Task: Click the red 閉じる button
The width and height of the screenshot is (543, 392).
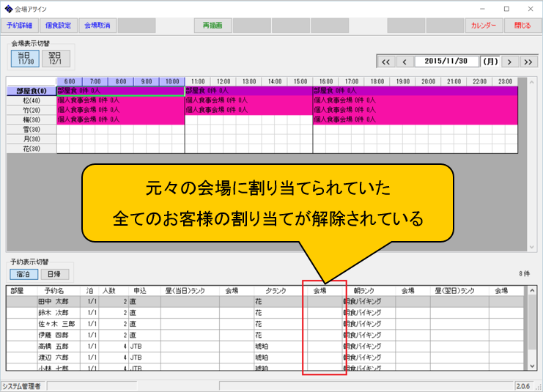Action: [x=522, y=25]
